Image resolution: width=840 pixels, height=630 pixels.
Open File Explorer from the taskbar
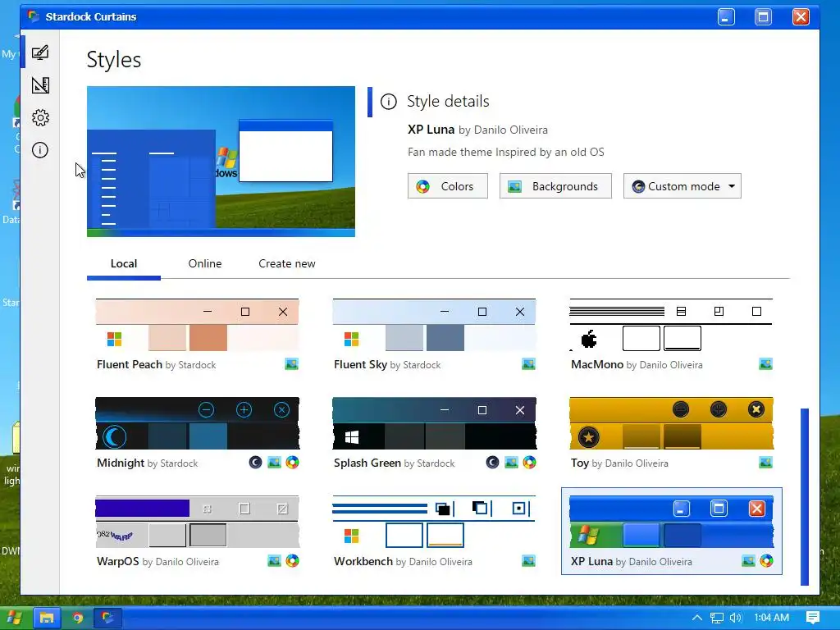(47, 618)
